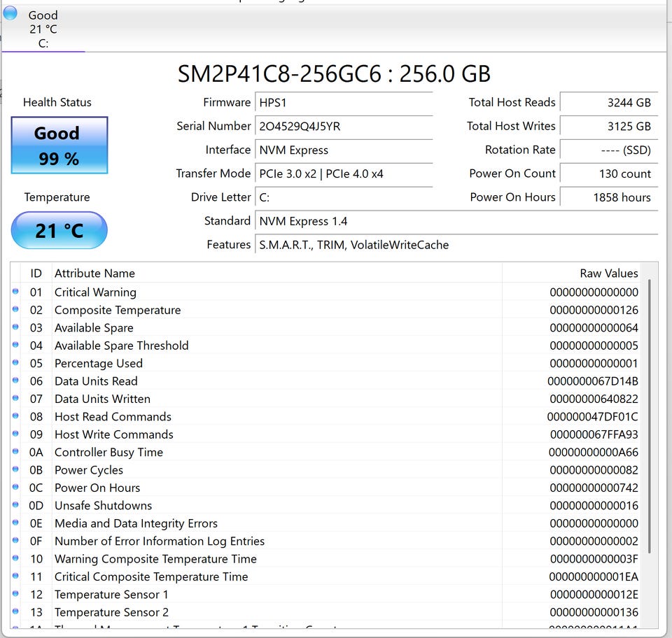Select raw value 000000047DF01C
Screen dimensions: 672x638
[x=593, y=417]
